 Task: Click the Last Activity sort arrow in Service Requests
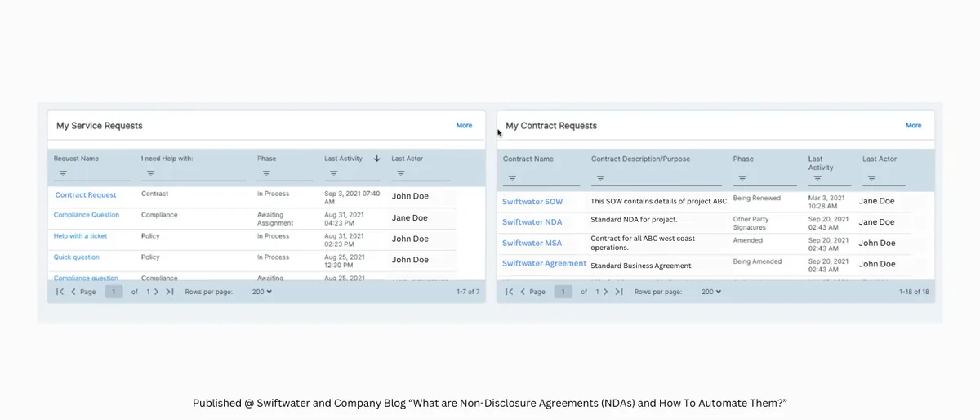(376, 159)
